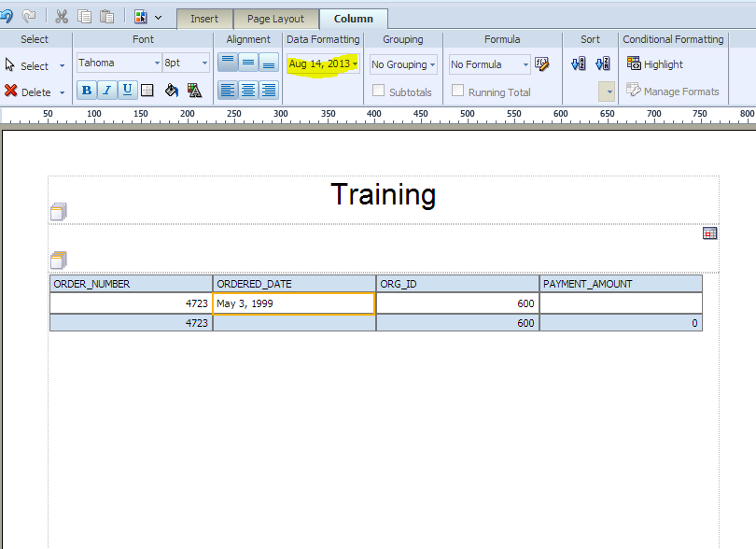The height and width of the screenshot is (549, 756).
Task: Enable the Running Total checkbox
Action: click(x=457, y=91)
